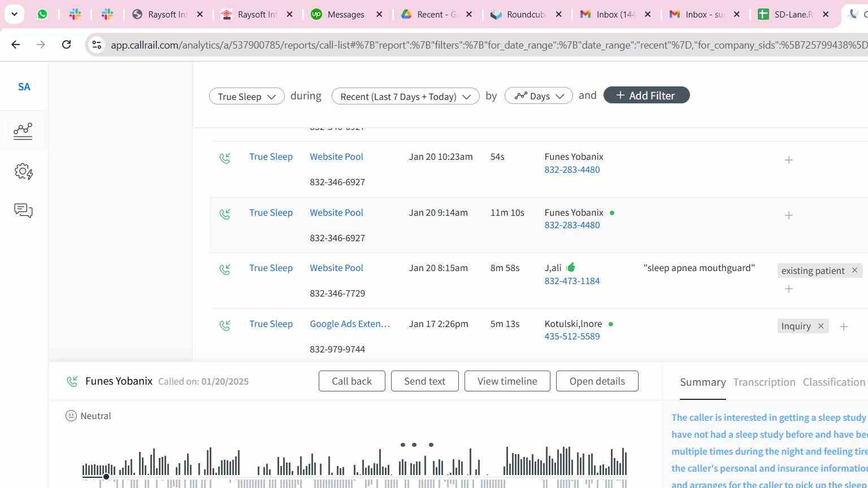Click caller name Kotulski,lnore

tap(573, 324)
